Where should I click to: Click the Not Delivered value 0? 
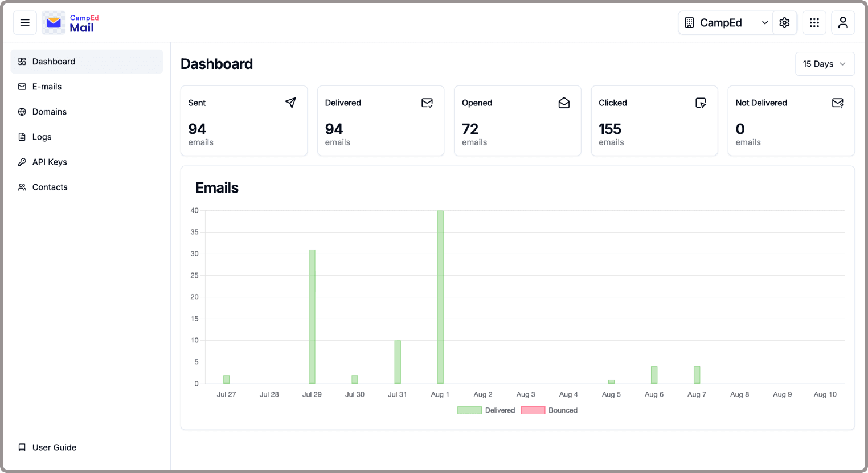[740, 129]
